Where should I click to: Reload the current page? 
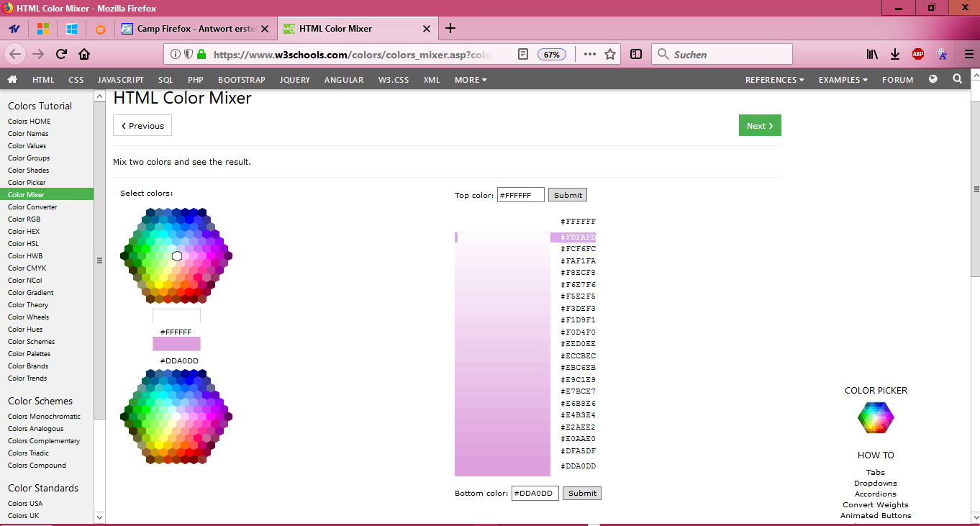(61, 55)
